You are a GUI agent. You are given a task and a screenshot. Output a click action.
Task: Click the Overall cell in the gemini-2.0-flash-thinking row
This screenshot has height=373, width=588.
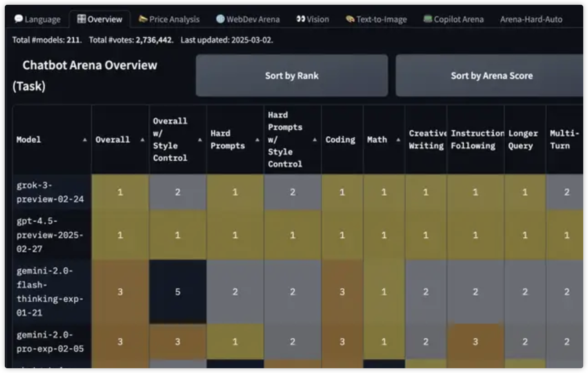120,292
